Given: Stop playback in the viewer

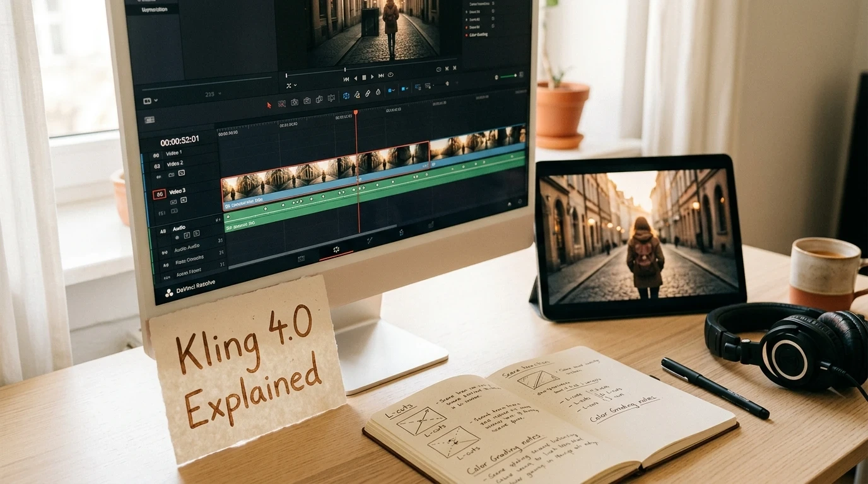Looking at the screenshot, I should pyautogui.click(x=364, y=78).
